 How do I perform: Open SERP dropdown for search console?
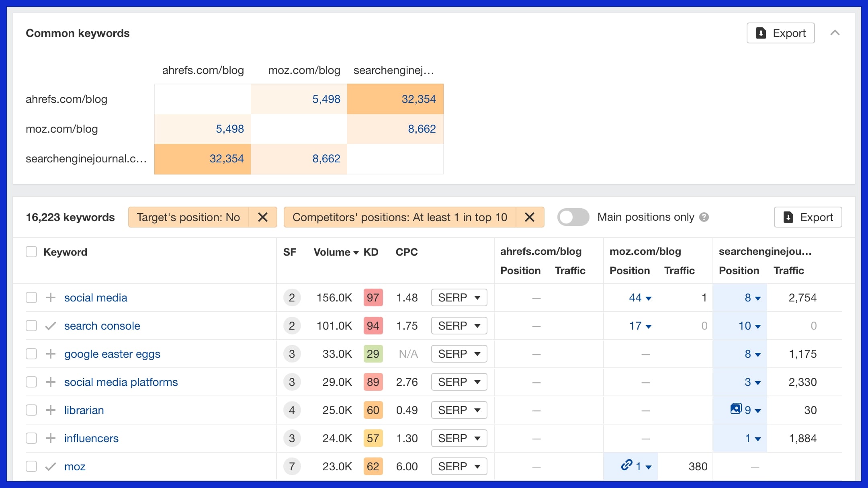459,326
